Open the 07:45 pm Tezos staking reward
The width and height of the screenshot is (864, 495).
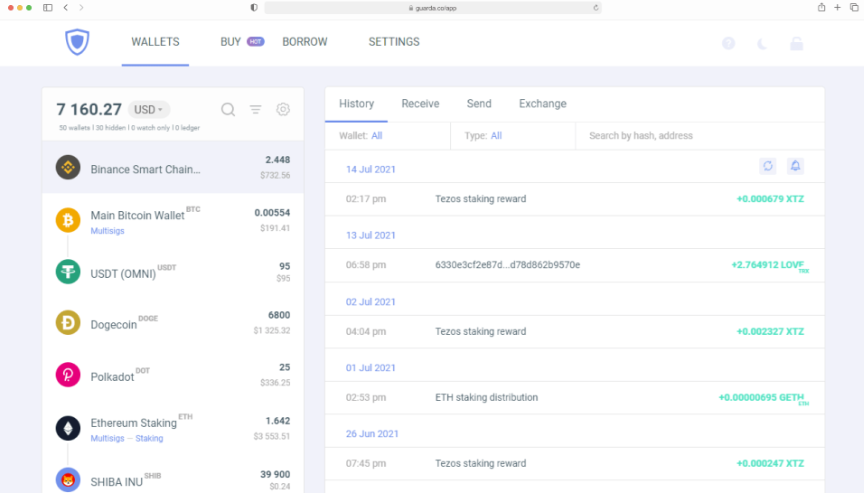(575, 464)
